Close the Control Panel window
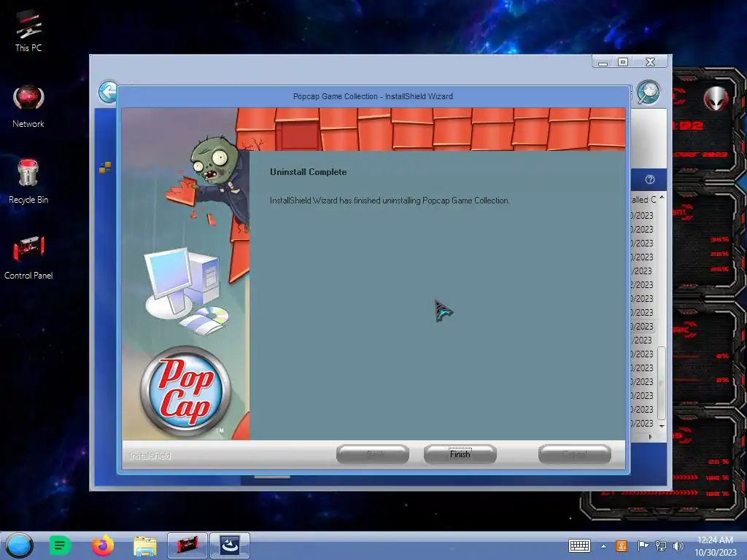Screen dimensions: 747x560 650,62
